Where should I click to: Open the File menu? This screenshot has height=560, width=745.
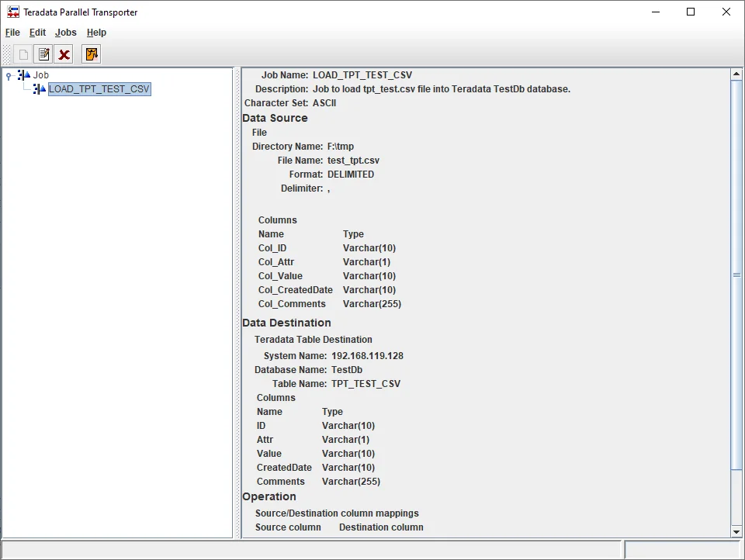tap(12, 33)
